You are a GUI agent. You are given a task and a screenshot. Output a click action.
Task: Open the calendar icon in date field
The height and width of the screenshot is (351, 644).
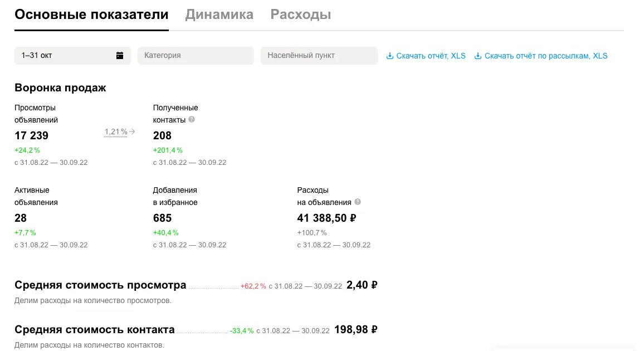pos(119,55)
